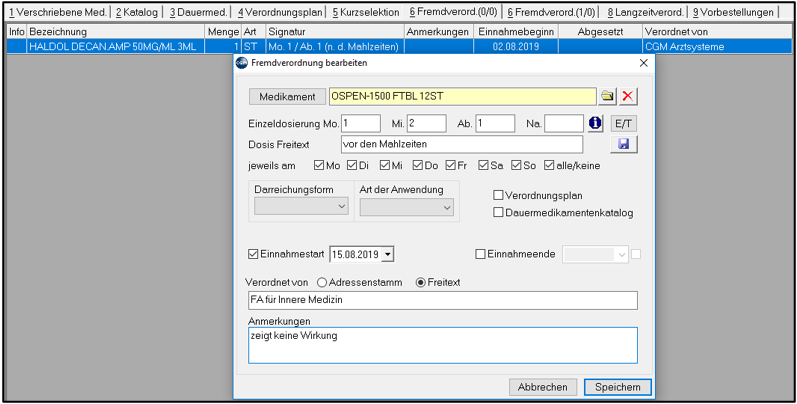Select the Adressenstamm radio button

click(x=322, y=282)
